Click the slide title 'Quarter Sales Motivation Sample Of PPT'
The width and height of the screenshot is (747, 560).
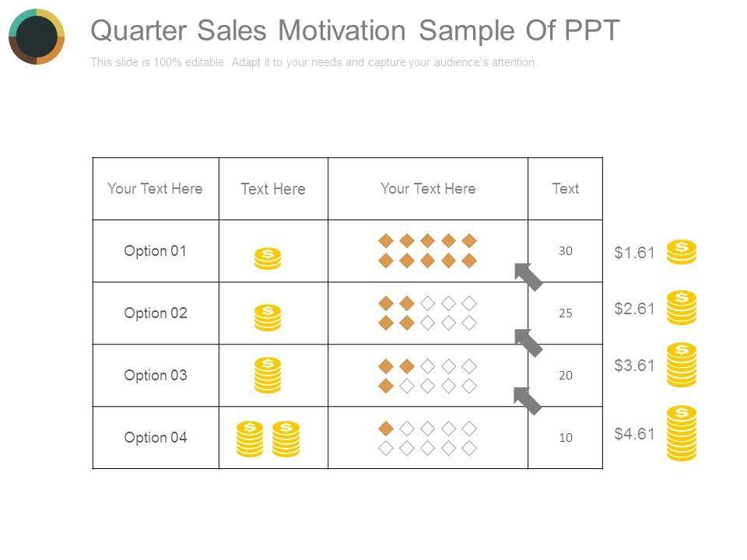[355, 30]
